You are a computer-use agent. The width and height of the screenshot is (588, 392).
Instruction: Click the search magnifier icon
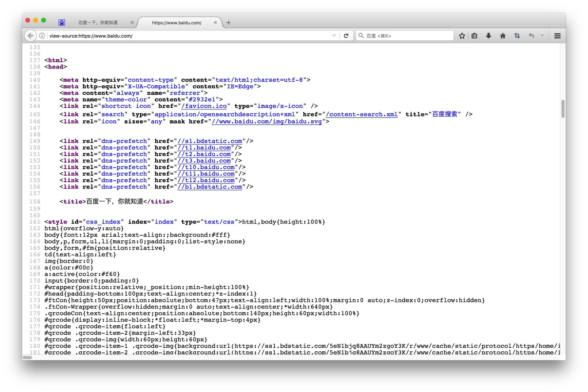tap(361, 36)
